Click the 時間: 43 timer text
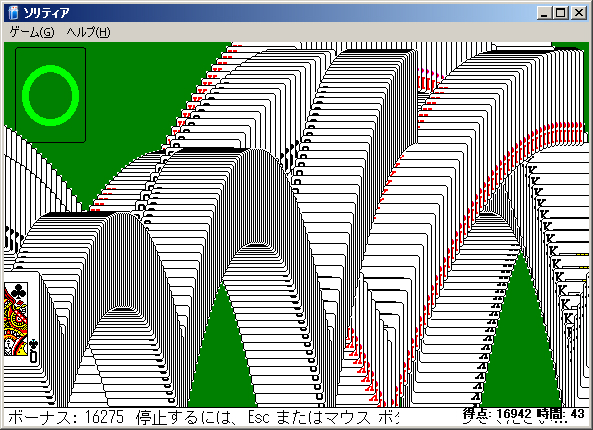 [x=561, y=414]
